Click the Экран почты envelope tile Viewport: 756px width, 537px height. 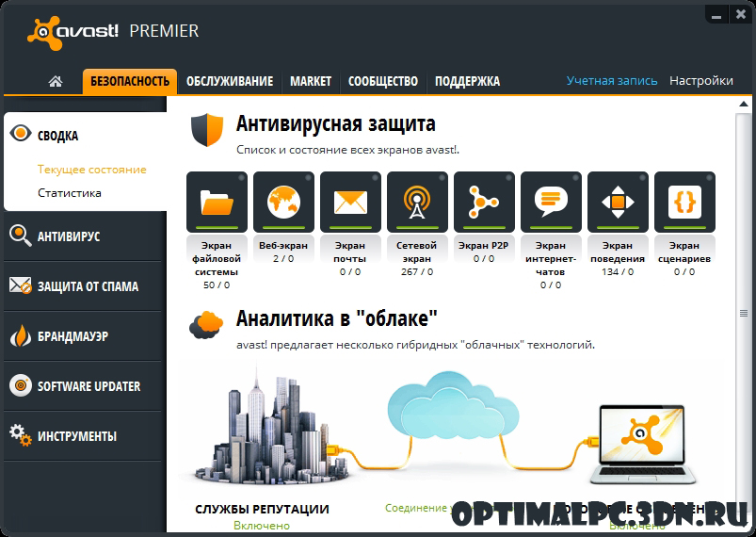(x=350, y=202)
